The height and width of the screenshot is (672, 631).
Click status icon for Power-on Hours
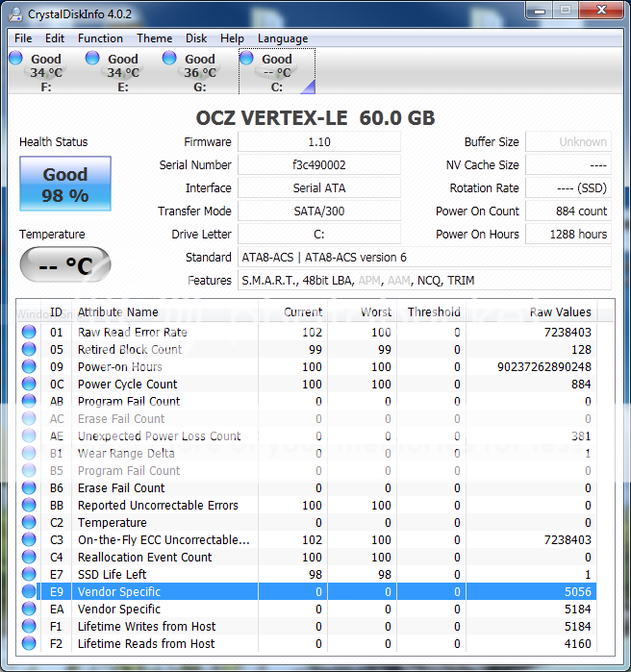29,367
